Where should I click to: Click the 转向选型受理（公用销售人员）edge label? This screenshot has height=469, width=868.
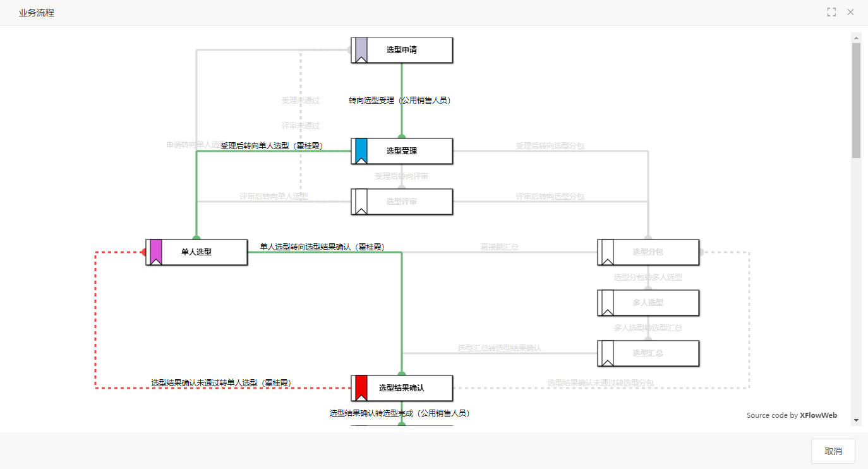[x=399, y=100]
